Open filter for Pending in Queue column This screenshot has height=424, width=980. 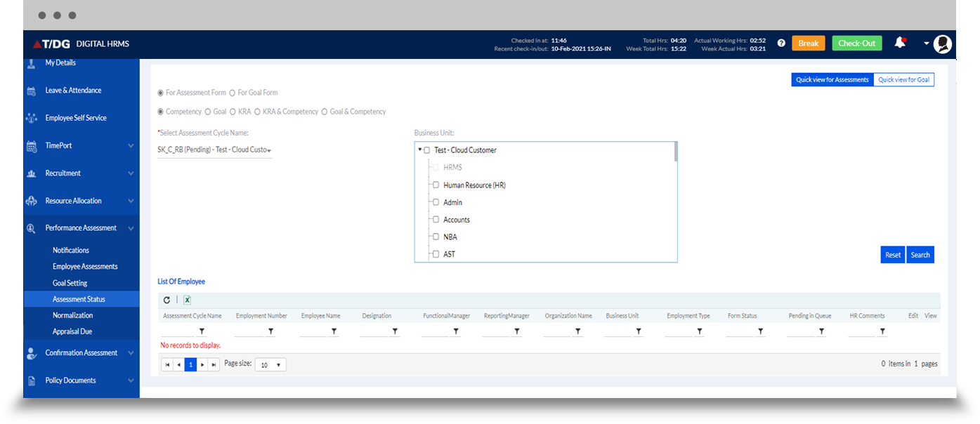click(x=821, y=331)
